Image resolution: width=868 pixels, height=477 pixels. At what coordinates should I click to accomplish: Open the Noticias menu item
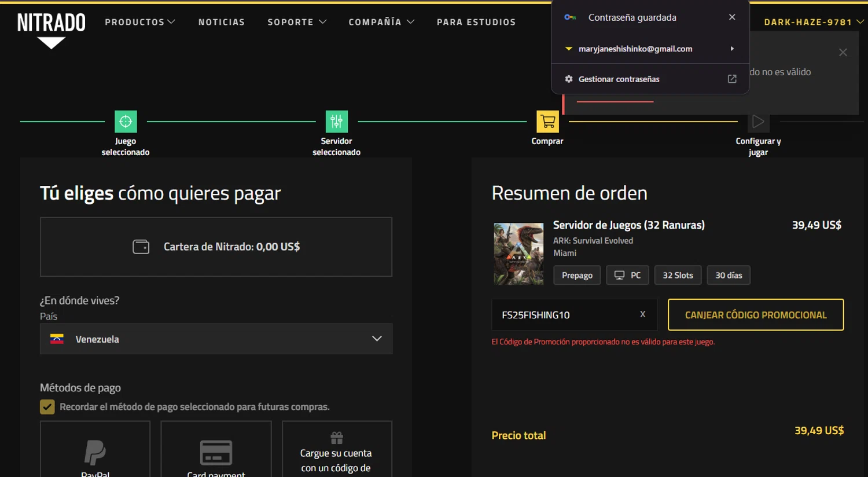[x=222, y=22]
